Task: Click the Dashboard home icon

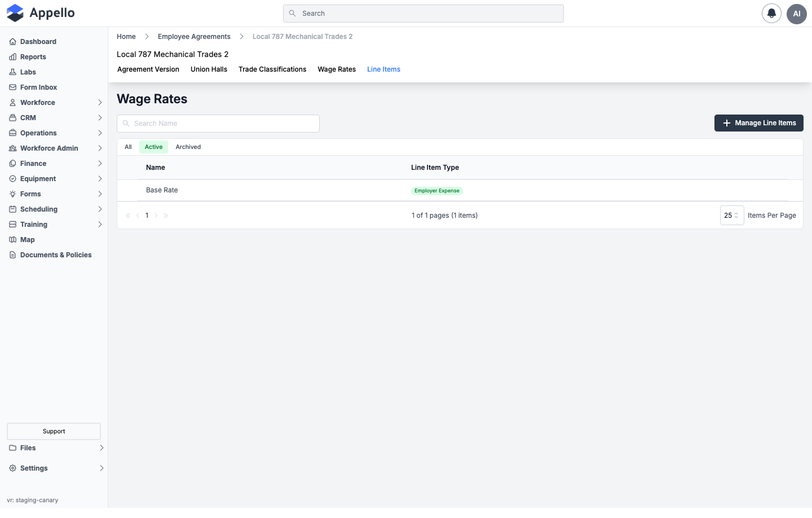Action: click(12, 42)
